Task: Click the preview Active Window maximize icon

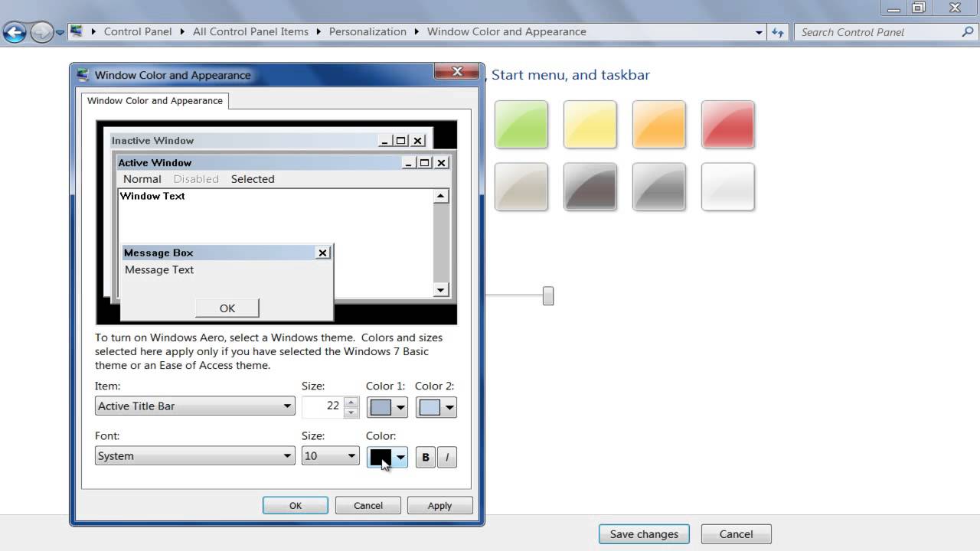Action: pyautogui.click(x=425, y=162)
